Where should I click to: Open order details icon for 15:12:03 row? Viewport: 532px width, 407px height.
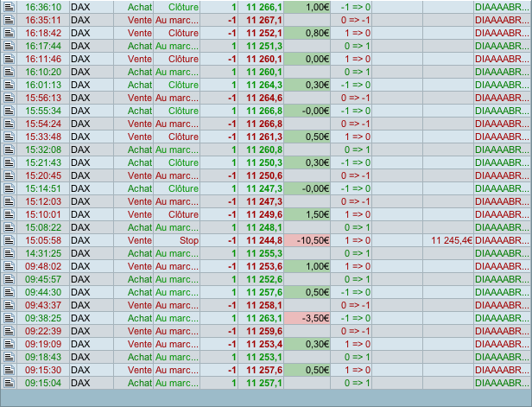click(x=9, y=201)
